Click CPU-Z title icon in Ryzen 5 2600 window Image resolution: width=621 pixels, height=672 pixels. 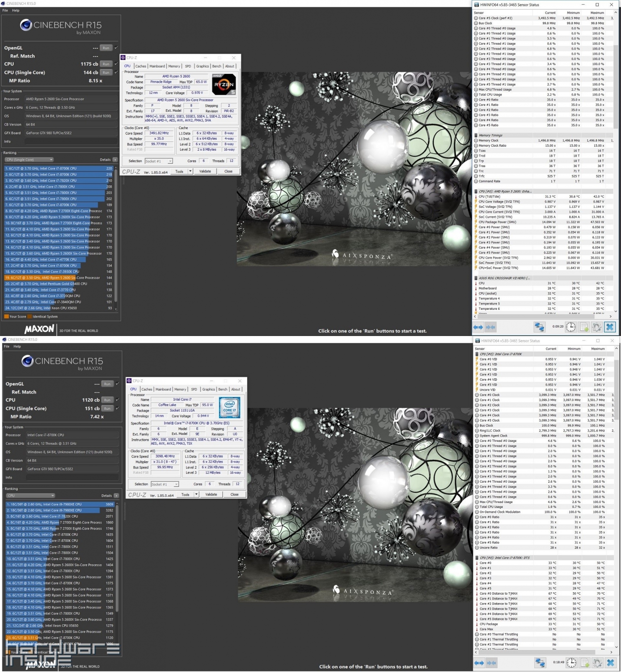click(123, 58)
